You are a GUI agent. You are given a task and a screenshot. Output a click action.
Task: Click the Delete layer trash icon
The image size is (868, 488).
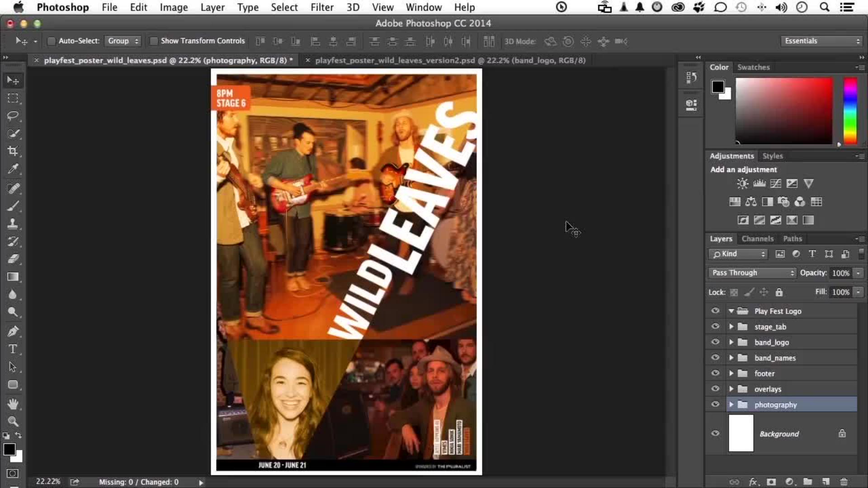coord(844,482)
